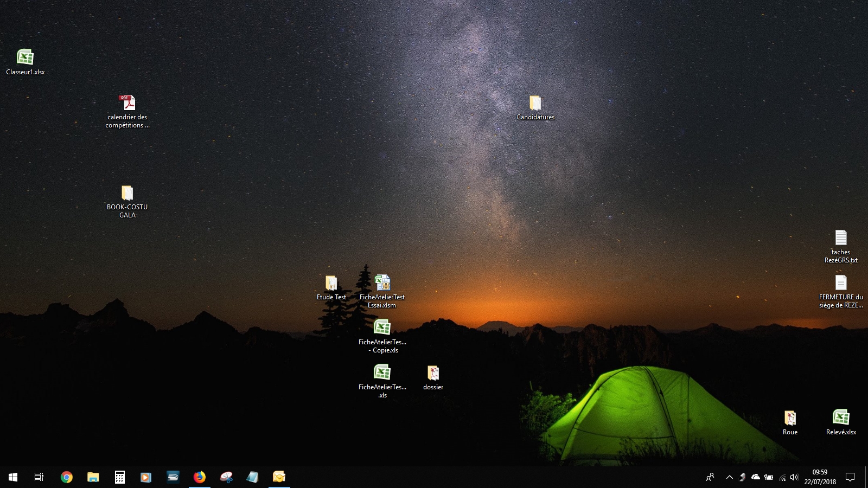The image size is (868, 488).
Task: Select the calendrier des compétitions PDF
Action: 127,111
